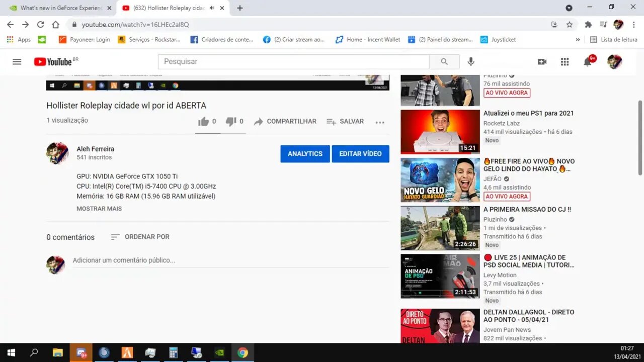Image resolution: width=644 pixels, height=362 pixels.
Task: Focus the Pesquisar search box
Action: click(294, 61)
